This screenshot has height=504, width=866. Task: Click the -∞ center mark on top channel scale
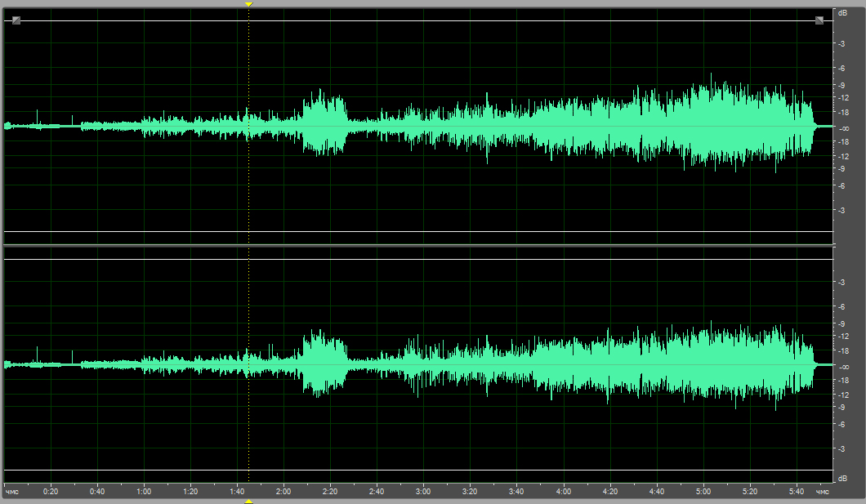[x=842, y=128]
